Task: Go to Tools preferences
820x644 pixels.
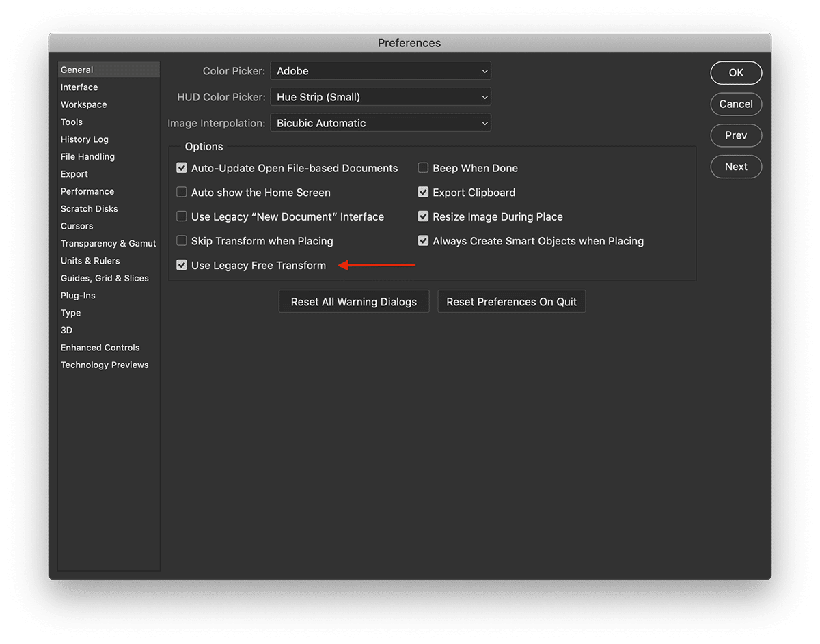Action: click(x=109, y=122)
